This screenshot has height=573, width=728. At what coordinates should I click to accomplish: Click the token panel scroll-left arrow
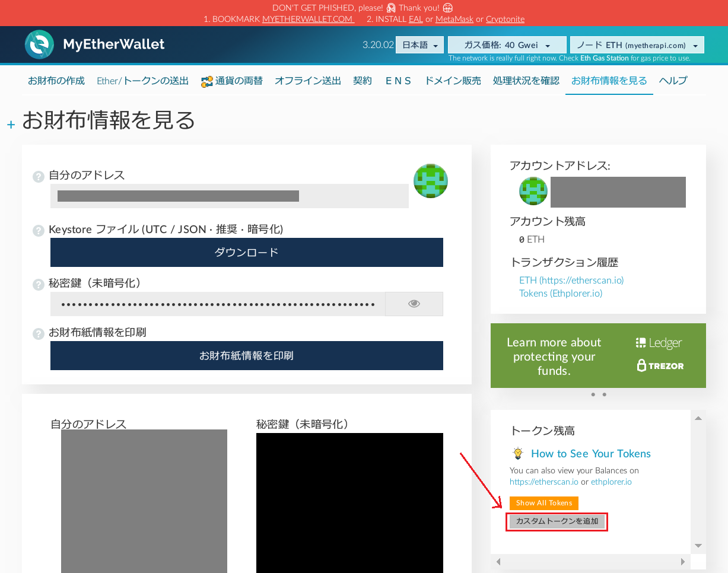click(x=498, y=562)
